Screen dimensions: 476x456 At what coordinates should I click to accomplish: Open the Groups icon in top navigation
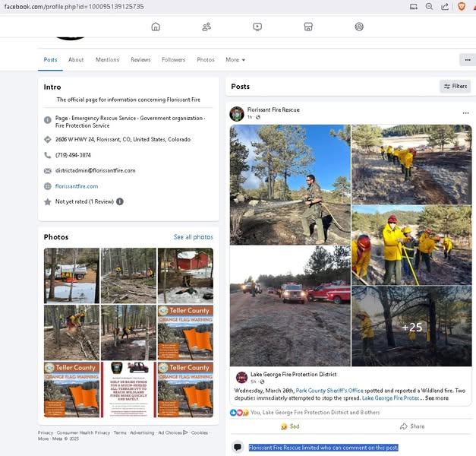(x=359, y=27)
